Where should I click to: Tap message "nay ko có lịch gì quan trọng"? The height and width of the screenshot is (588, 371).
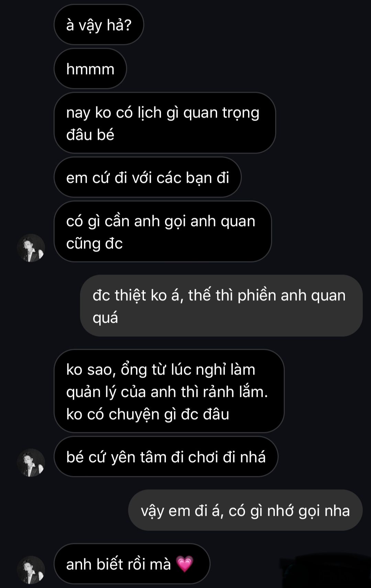coord(165,123)
